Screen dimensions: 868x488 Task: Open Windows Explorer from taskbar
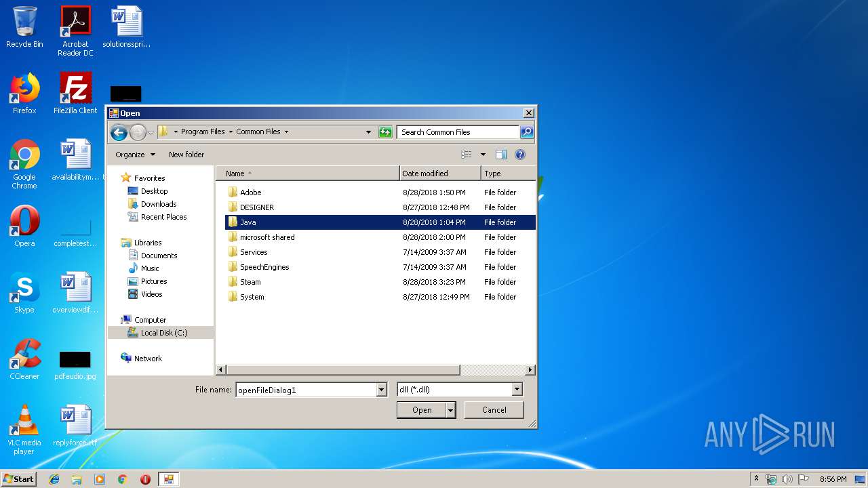pyautogui.click(x=77, y=479)
